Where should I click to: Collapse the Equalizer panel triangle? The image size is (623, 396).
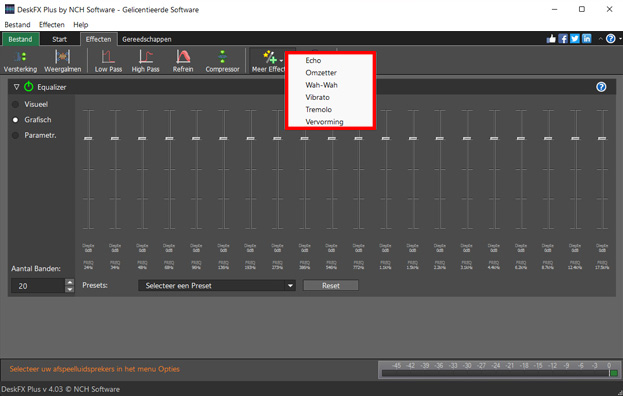pos(16,87)
